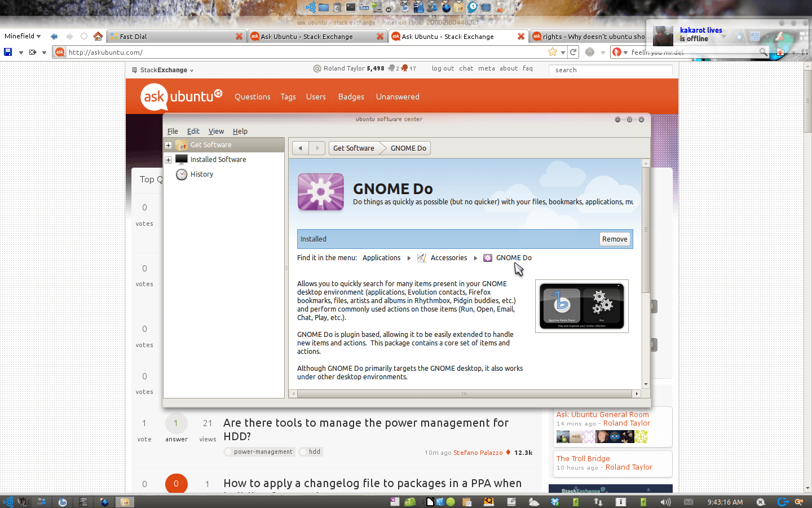Viewport: 812px width, 508px height.
Task: Click the Tags link on Ask Ubuntu
Action: click(x=288, y=97)
